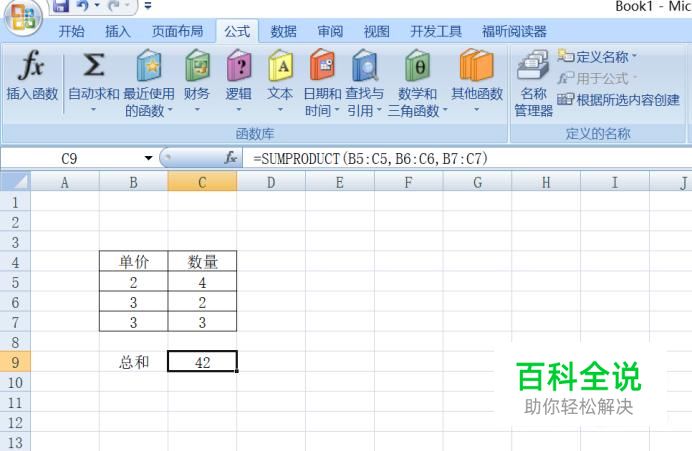The width and height of the screenshot is (692, 451).
Task: Expand the 自动求和 dropdown arrow
Action: (x=93, y=109)
